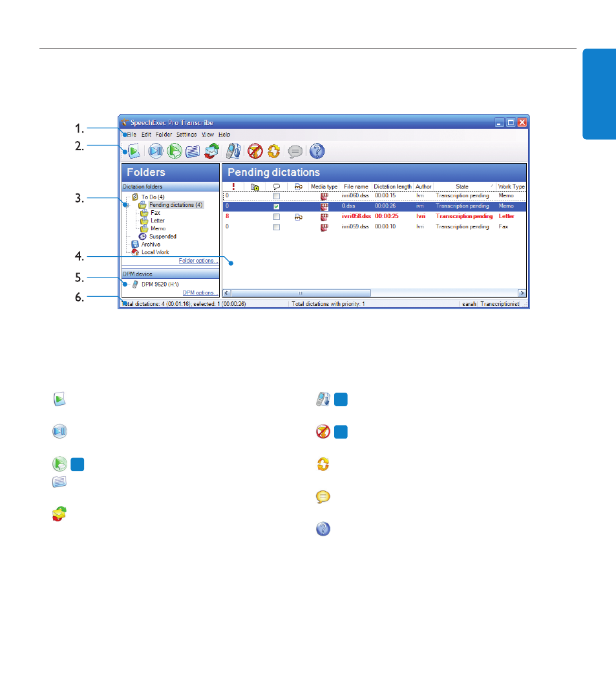Open the Help menu
The height and width of the screenshot is (687, 616).
[x=224, y=135]
